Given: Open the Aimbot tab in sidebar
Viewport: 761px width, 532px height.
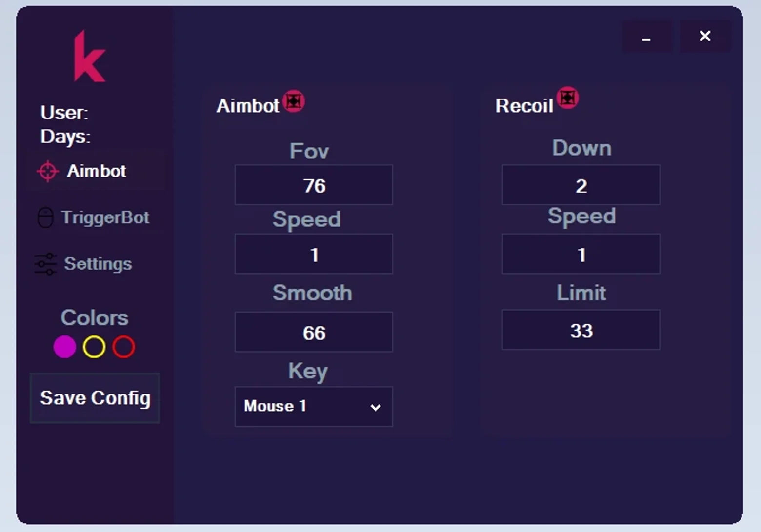Looking at the screenshot, I should tap(97, 171).
